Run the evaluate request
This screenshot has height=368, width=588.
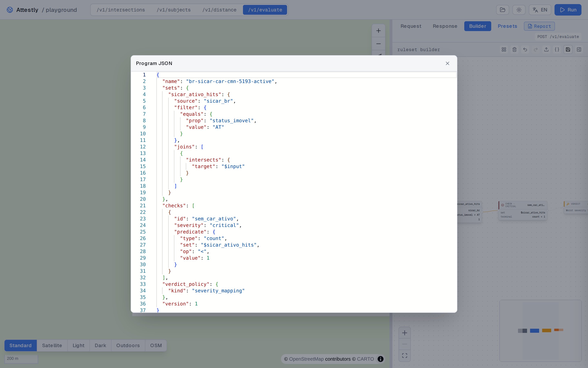568,10
